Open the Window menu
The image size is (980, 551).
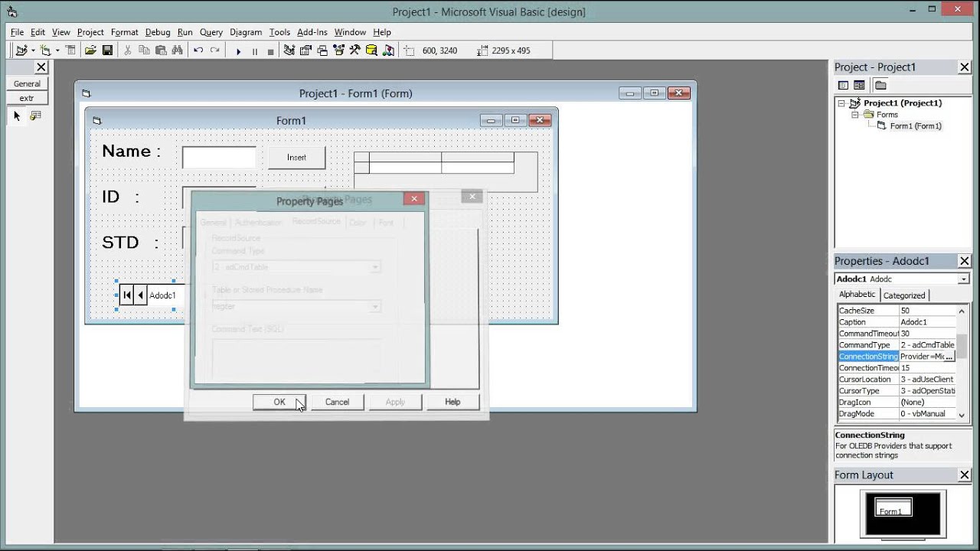pyautogui.click(x=350, y=32)
